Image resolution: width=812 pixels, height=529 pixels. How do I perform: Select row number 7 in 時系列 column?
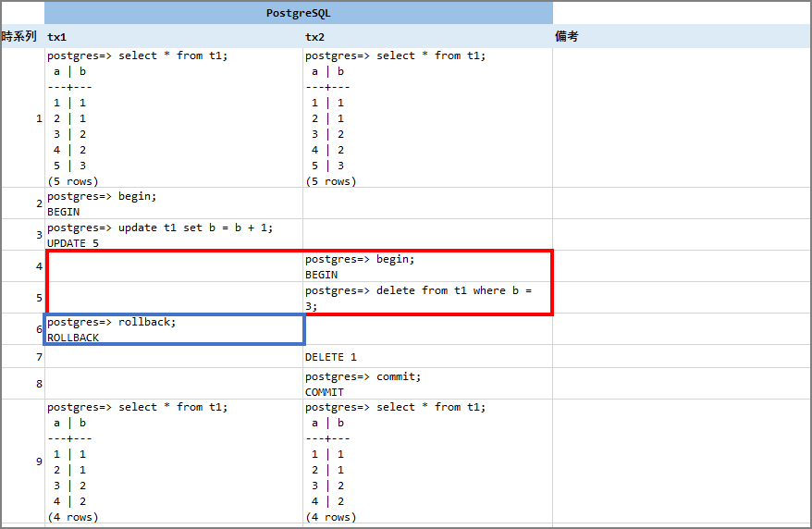tap(38, 357)
